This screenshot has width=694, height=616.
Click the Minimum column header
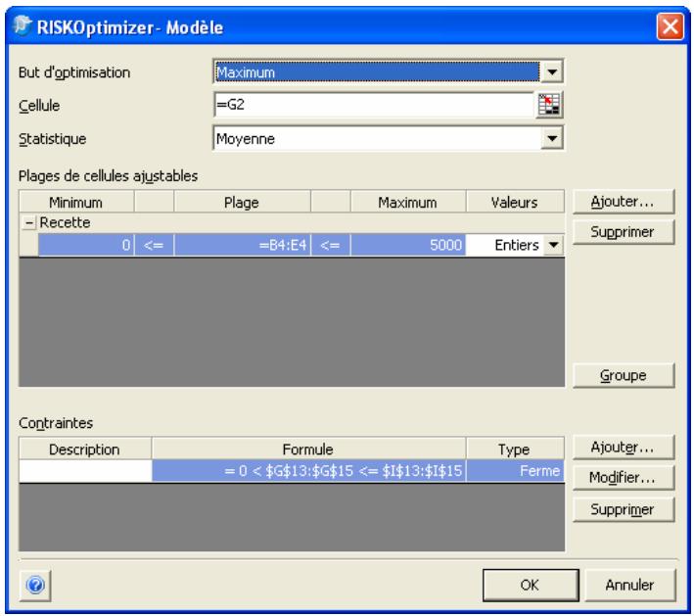76,203
